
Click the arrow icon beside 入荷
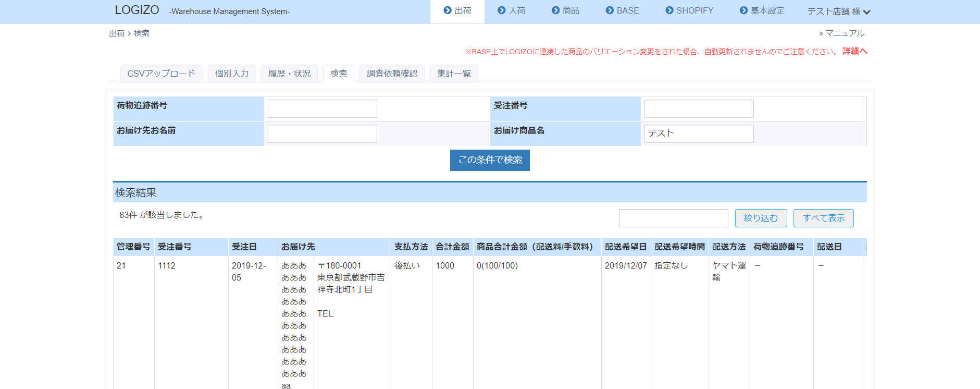coord(501,10)
